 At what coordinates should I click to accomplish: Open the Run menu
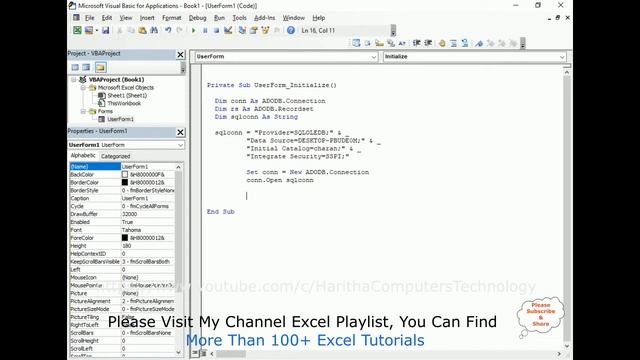[x=219, y=18]
